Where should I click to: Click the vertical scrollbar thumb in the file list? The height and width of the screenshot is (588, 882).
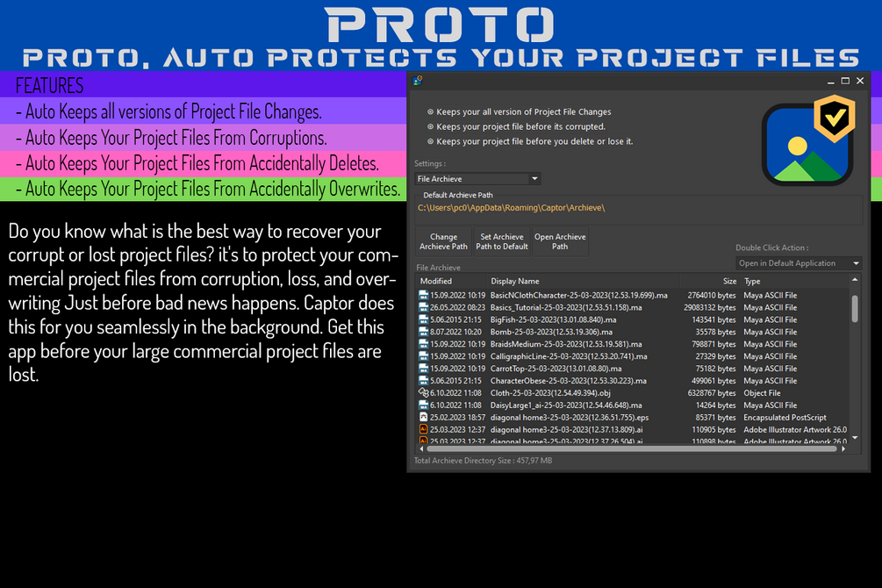click(855, 308)
